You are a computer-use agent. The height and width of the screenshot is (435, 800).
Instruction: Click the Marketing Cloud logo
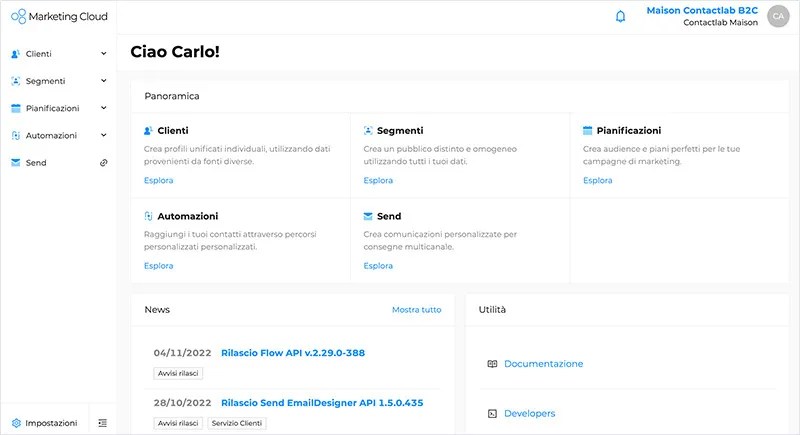(59, 16)
